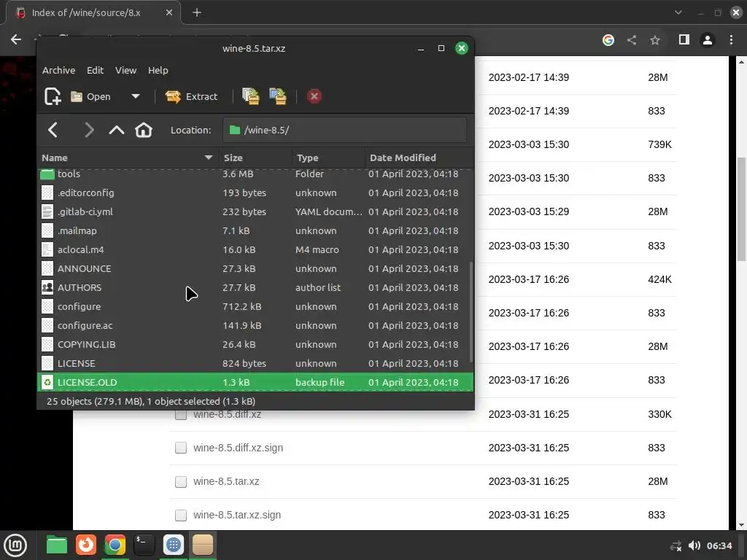Open the browser three-dot menu

(x=731, y=40)
